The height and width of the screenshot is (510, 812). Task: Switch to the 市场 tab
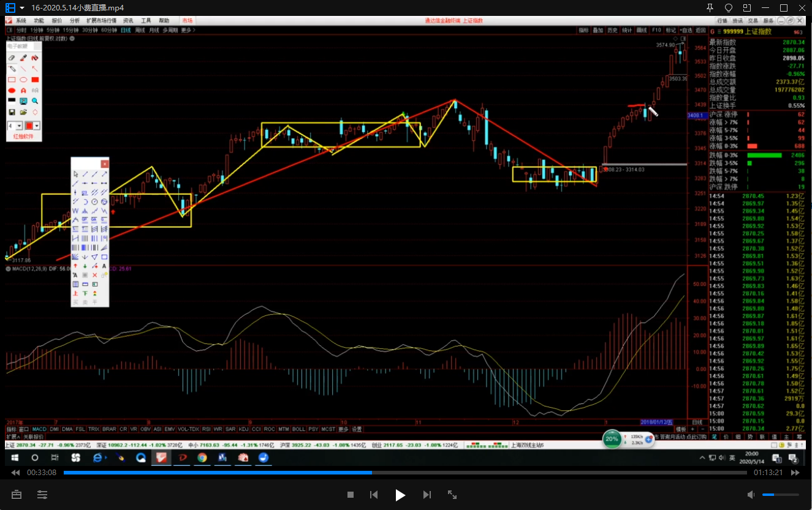(x=187, y=21)
